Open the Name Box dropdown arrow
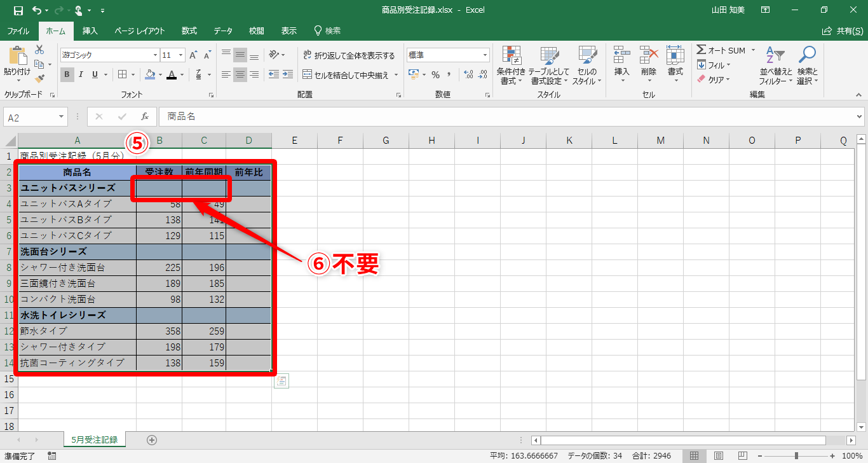 (x=62, y=117)
